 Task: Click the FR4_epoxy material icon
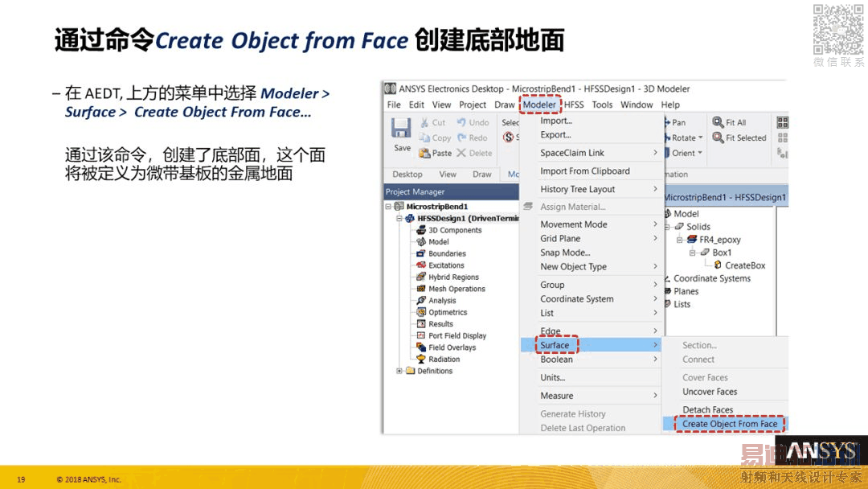tap(692, 239)
